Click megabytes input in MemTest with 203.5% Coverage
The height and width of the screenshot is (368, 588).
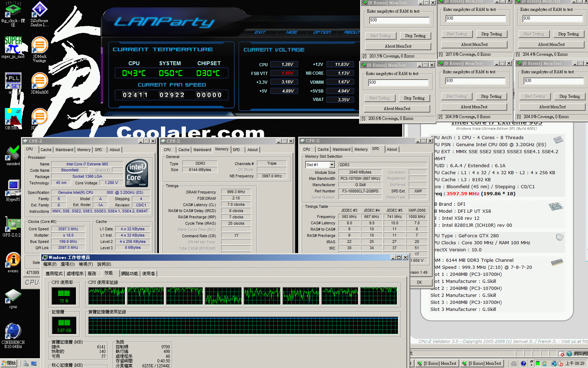(399, 20)
